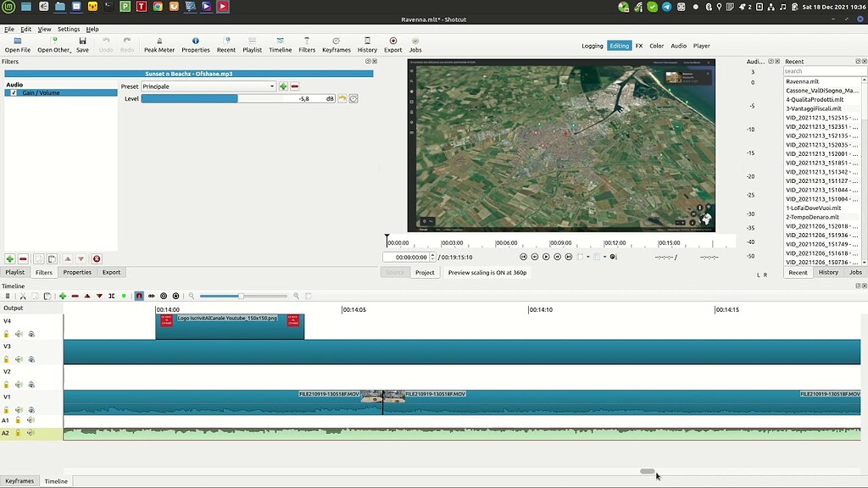Screen dimensions: 868x488
Task: Open the File menu
Action: point(9,30)
